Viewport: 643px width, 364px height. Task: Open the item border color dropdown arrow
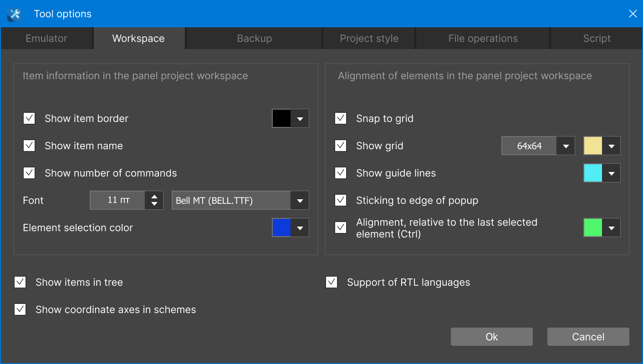300,119
